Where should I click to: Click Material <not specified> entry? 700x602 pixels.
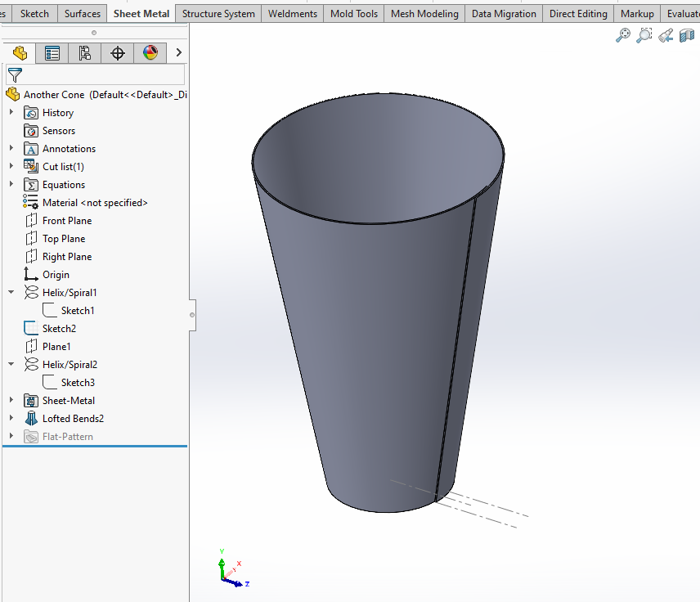[x=95, y=203]
